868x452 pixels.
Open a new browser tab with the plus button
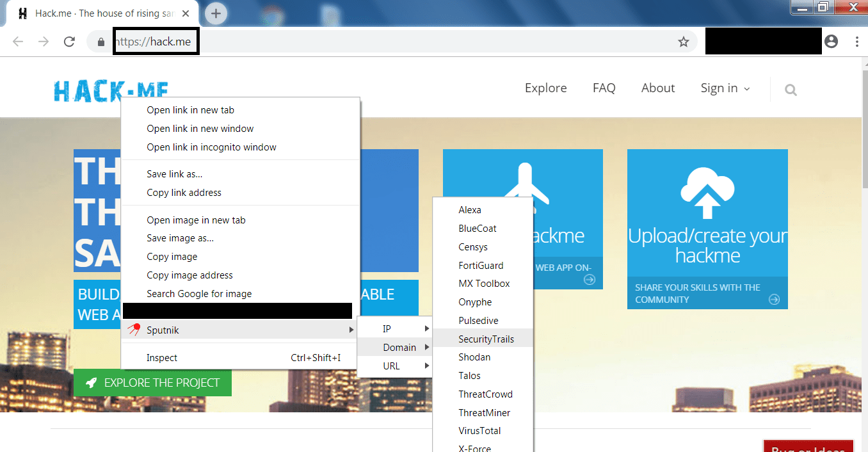pyautogui.click(x=216, y=13)
